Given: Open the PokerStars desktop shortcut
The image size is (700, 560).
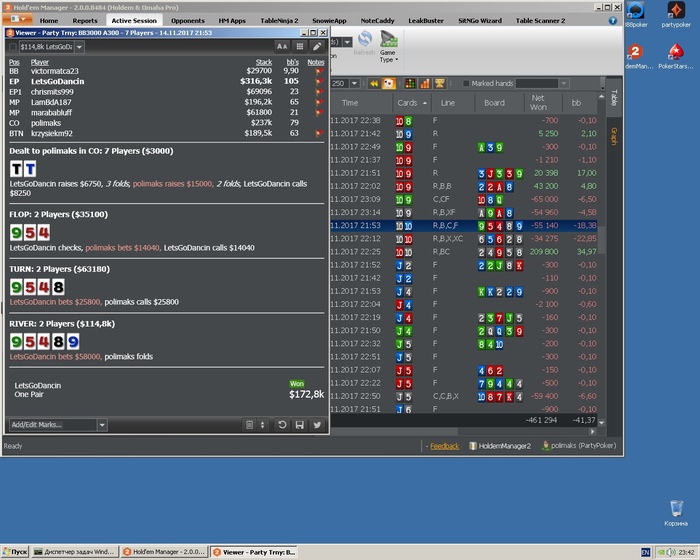Looking at the screenshot, I should (x=676, y=56).
